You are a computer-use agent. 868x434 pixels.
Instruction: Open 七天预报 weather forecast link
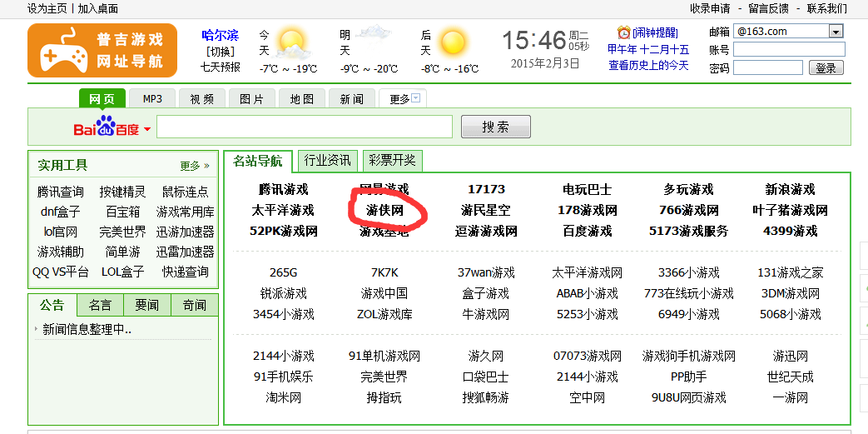pos(221,67)
